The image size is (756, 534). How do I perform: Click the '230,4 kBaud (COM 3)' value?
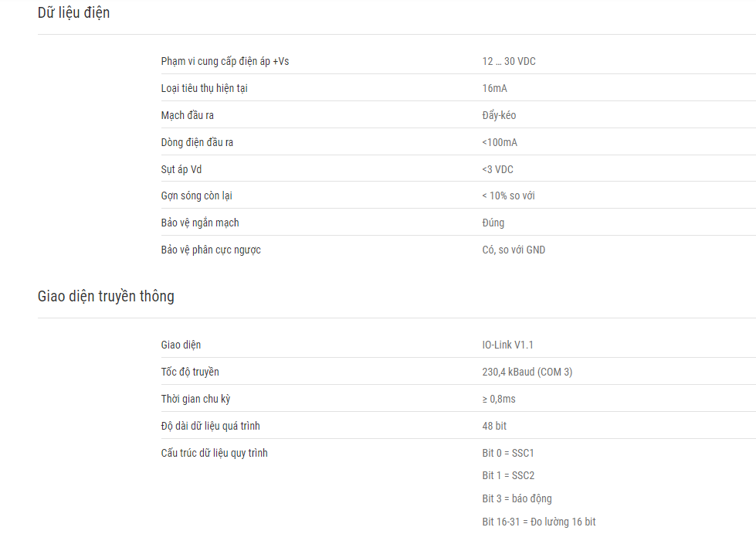pos(527,372)
